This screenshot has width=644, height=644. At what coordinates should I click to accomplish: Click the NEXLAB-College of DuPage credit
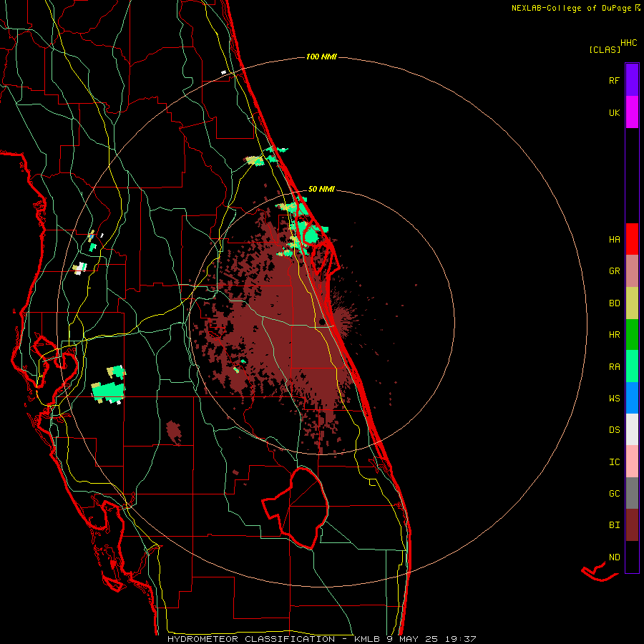coord(576,8)
